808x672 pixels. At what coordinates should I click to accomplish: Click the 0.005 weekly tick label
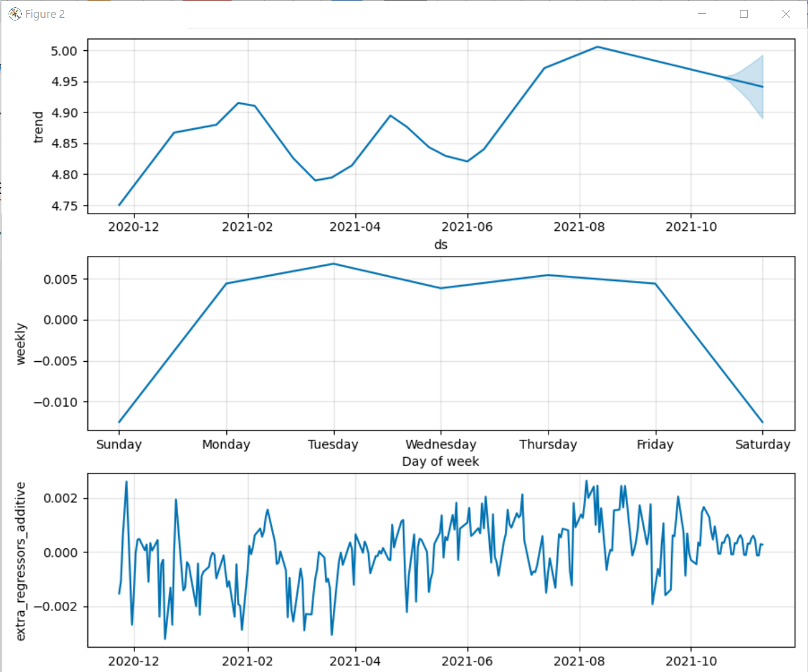61,279
